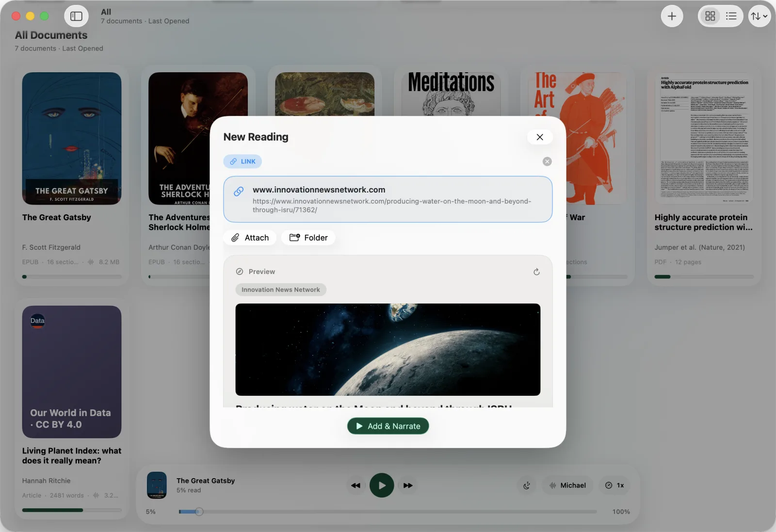Choose the Folder button

pos(308,238)
